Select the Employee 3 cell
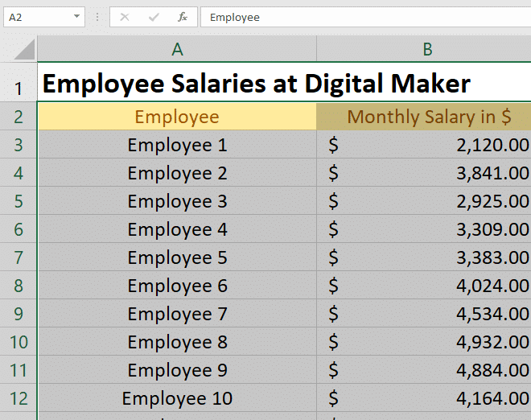 (177, 201)
